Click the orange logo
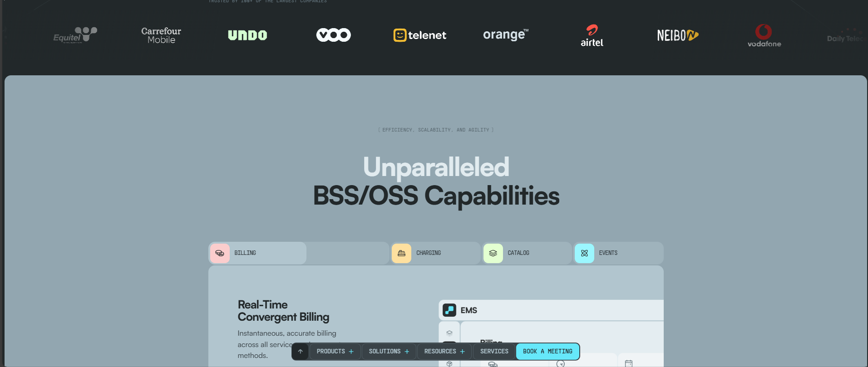The image size is (868, 367). 506,34
